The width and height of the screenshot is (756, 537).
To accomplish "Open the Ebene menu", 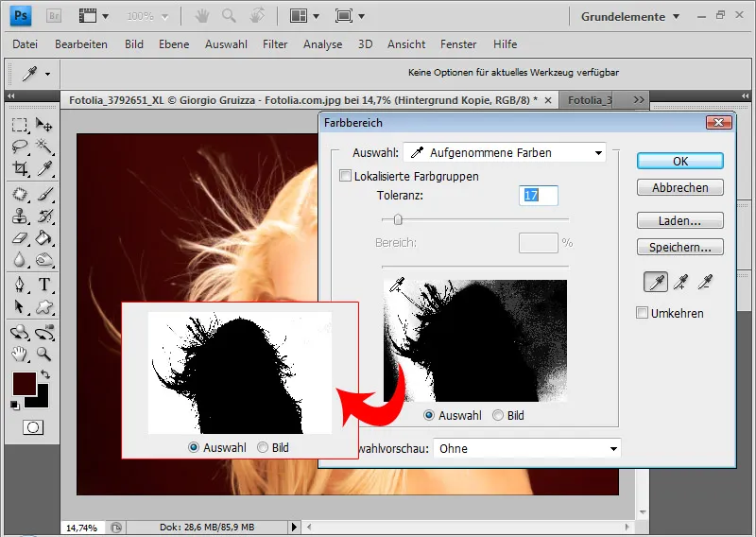I will click(x=174, y=44).
